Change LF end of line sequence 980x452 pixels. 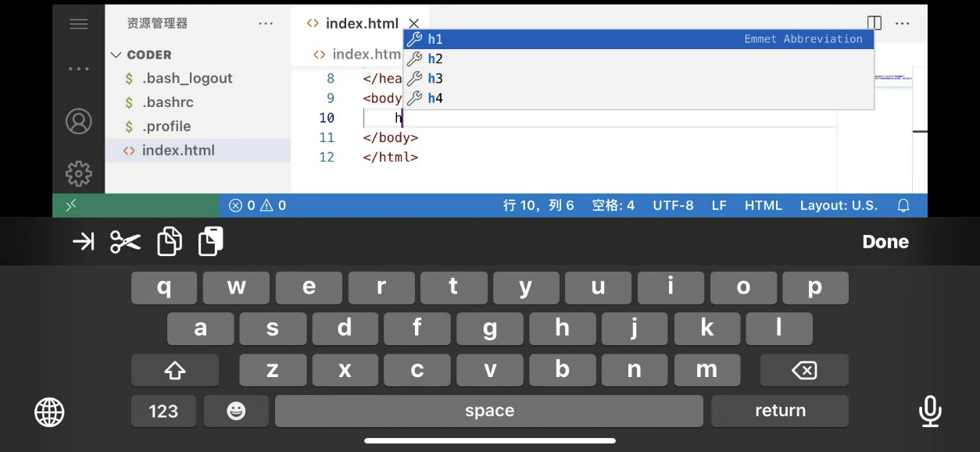click(x=719, y=205)
